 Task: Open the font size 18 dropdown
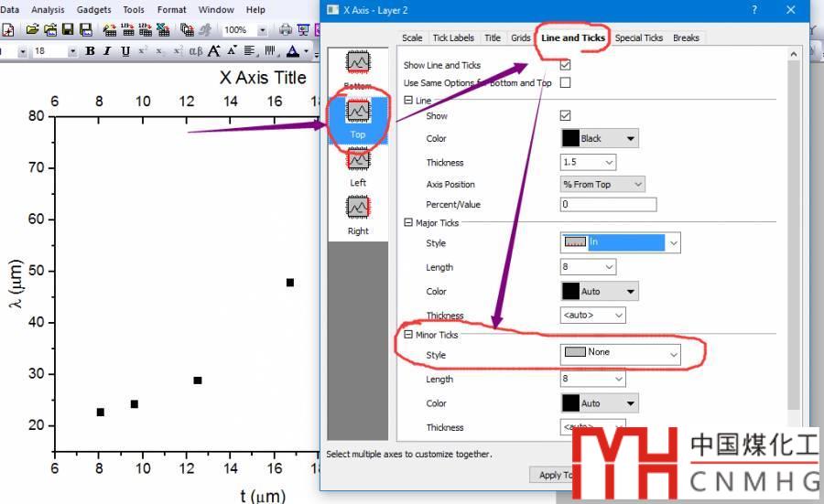[x=72, y=51]
